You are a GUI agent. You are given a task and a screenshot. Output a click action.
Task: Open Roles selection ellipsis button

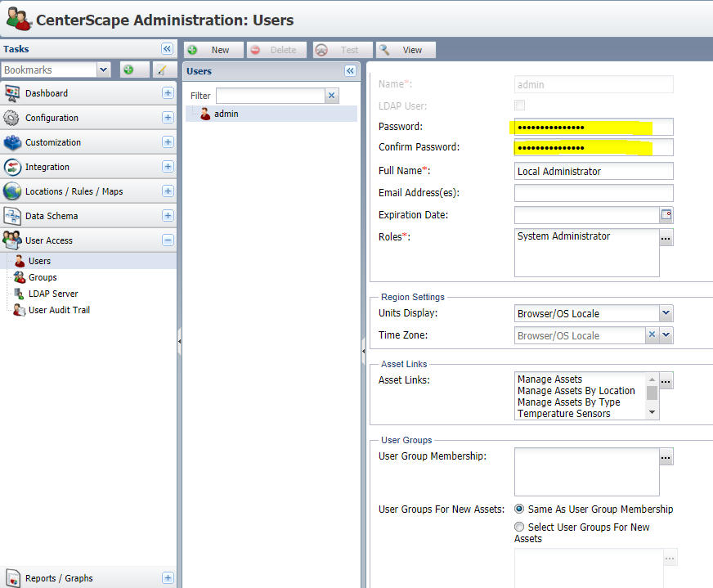[x=666, y=238]
